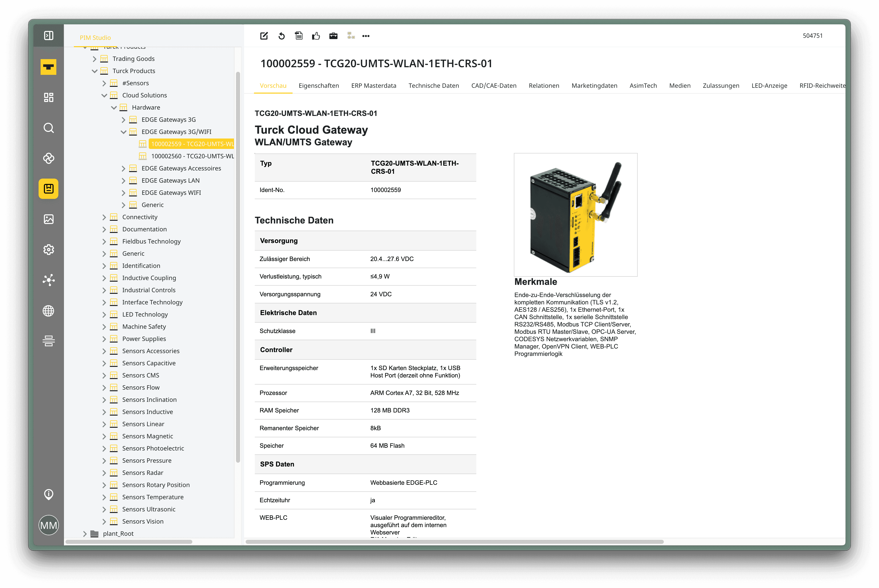Open the MM user profile avatar
Viewport: 879px width, 588px height.
pos(48,525)
